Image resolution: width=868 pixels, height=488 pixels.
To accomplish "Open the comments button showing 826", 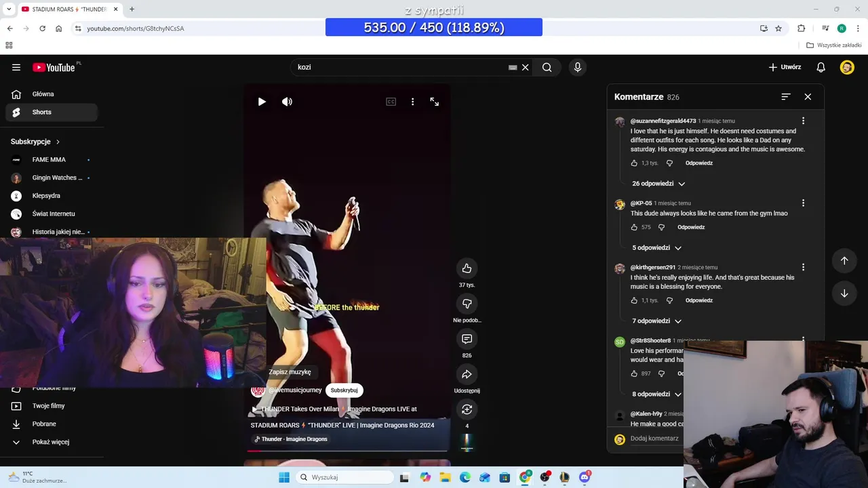I will 467,339.
